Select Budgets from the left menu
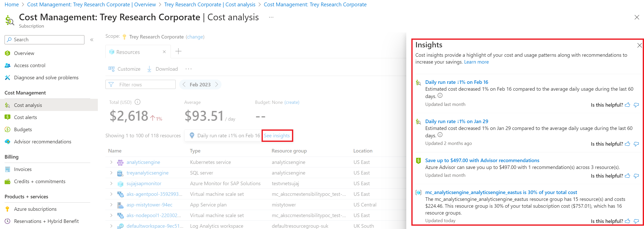This screenshot has height=229, width=644. [23, 129]
